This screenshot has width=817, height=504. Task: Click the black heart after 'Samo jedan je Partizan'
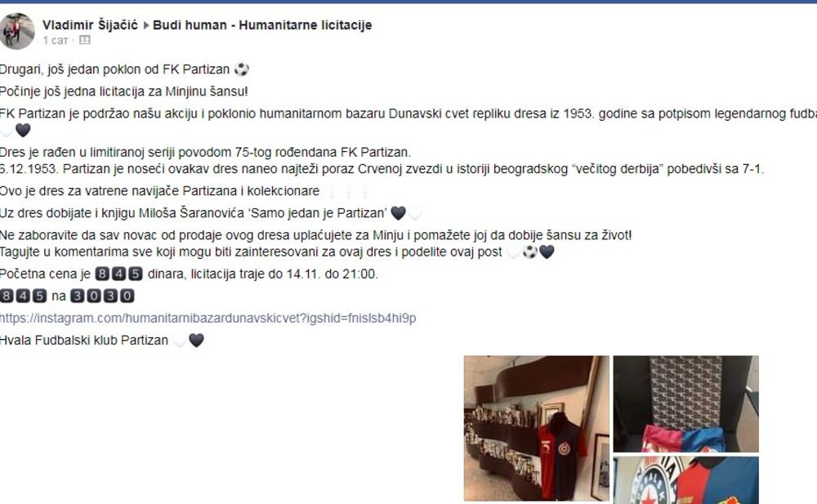pos(398,212)
